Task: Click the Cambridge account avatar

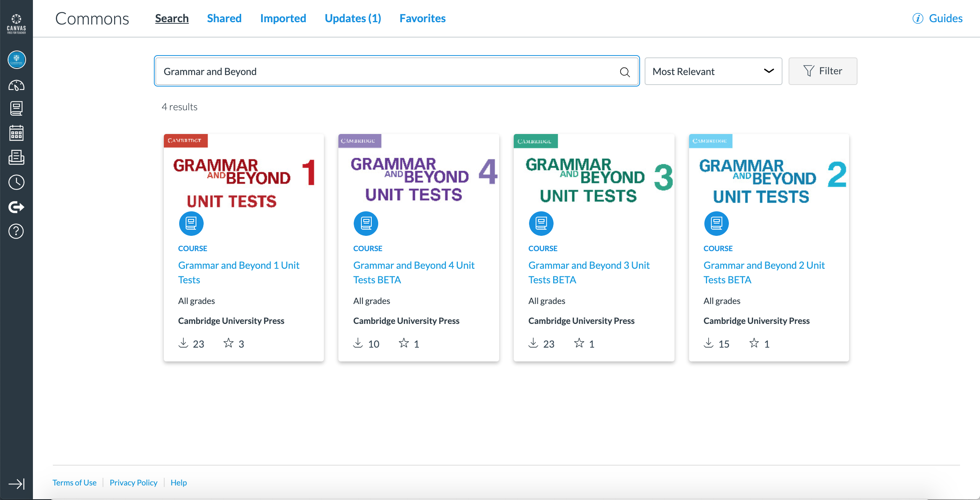Action: click(x=16, y=60)
